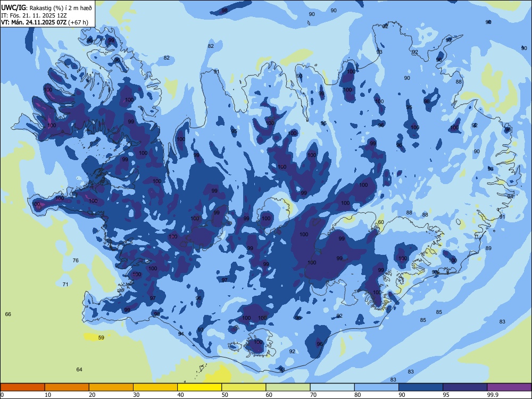Click the "(+67 h)" forecast offset text
532x399 pixels.
(x=78, y=22)
